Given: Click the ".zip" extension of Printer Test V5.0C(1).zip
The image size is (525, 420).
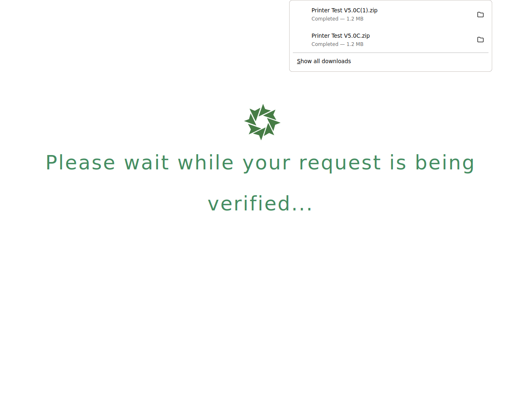Looking at the screenshot, I should click(x=373, y=10).
